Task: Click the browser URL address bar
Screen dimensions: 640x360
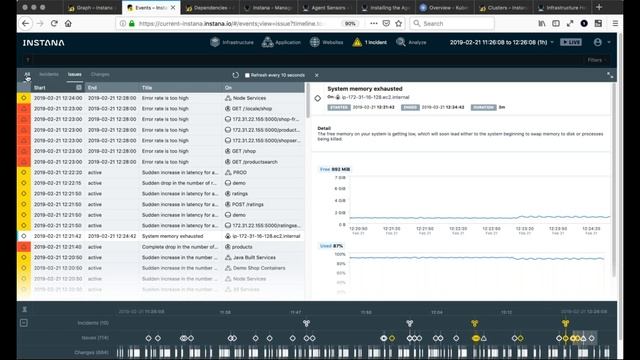Action: click(x=231, y=24)
